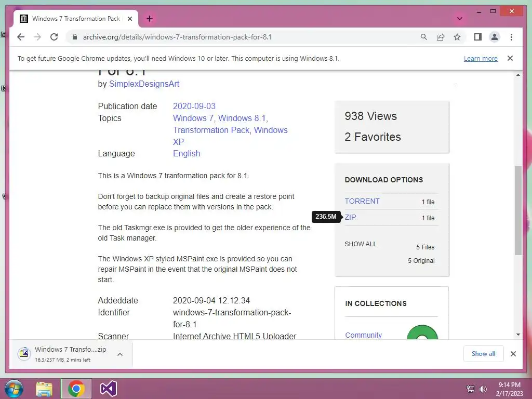The height and width of the screenshot is (399, 532).
Task: Click the 2020-09-03 publication date link
Action: pos(194,106)
